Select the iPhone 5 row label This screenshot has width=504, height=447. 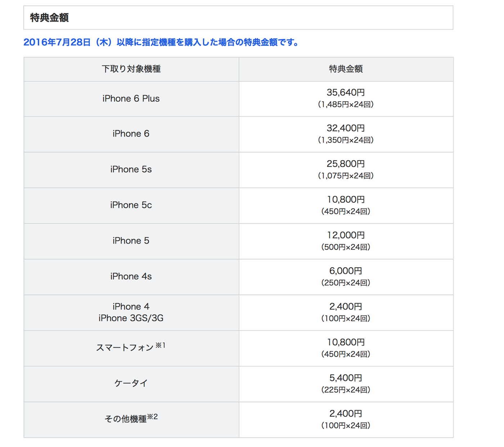(x=131, y=241)
